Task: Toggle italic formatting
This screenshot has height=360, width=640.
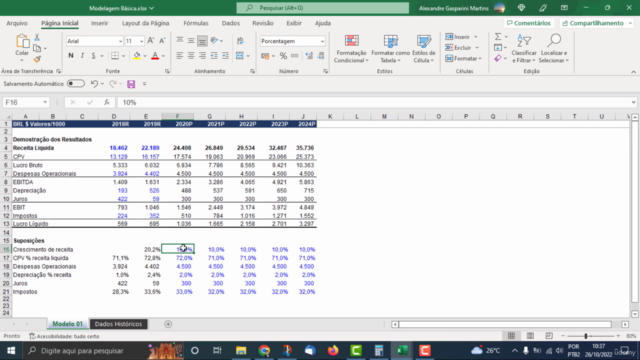Action: 82,56
